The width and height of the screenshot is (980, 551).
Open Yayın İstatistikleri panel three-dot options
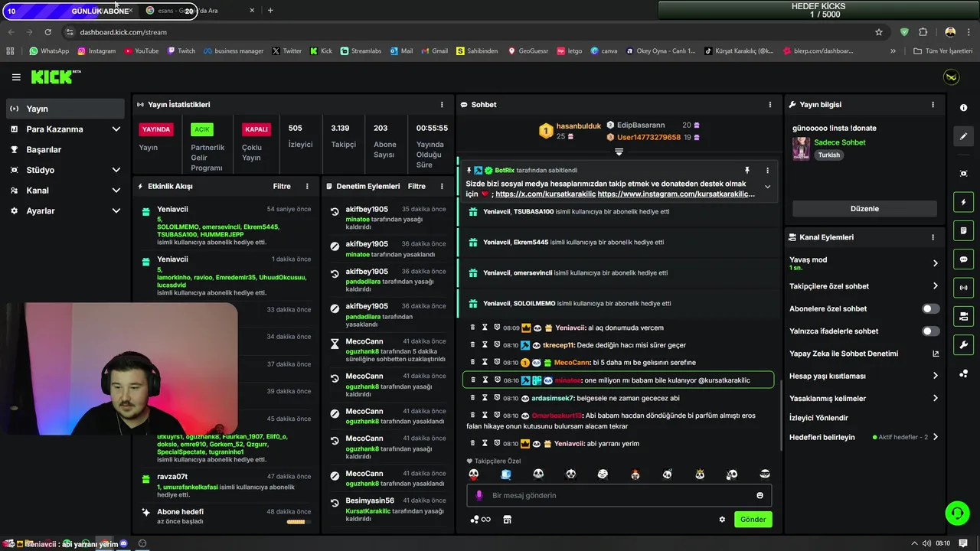[442, 104]
